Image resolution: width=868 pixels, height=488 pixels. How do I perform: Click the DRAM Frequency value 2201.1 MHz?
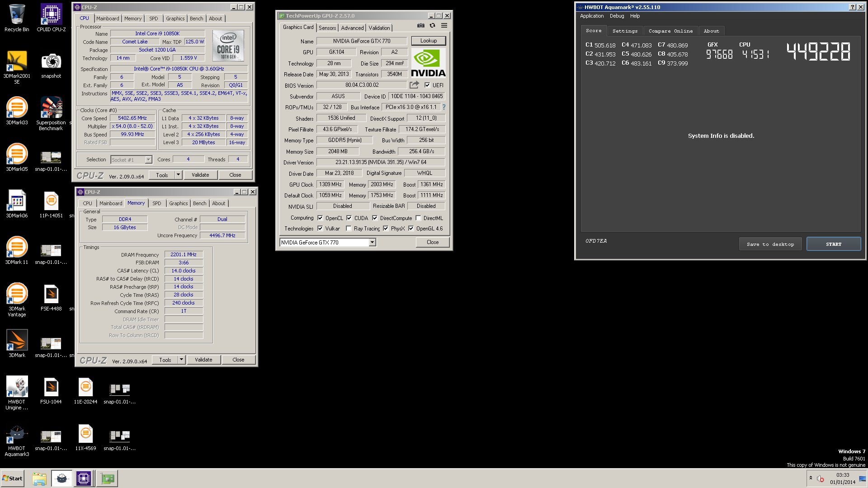click(184, 254)
